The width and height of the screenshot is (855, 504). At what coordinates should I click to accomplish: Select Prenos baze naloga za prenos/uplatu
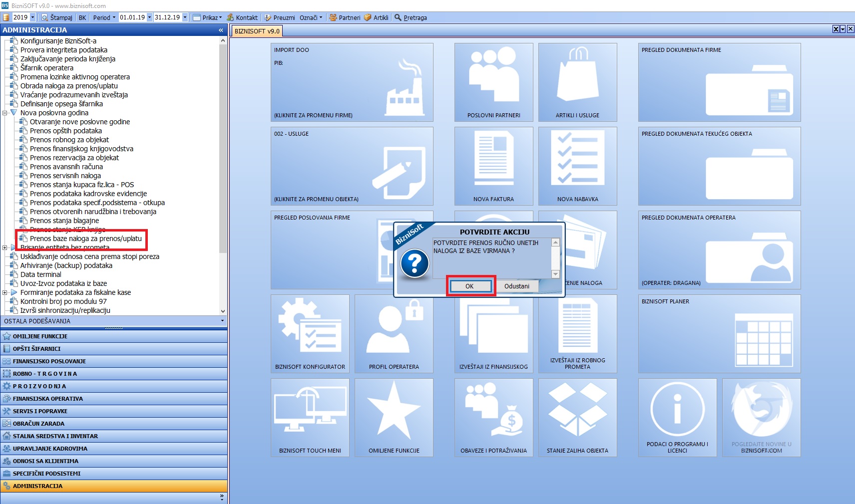(86, 239)
